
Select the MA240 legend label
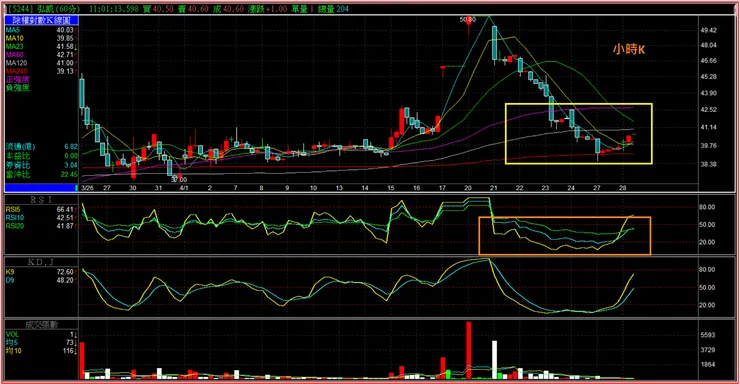[x=17, y=71]
